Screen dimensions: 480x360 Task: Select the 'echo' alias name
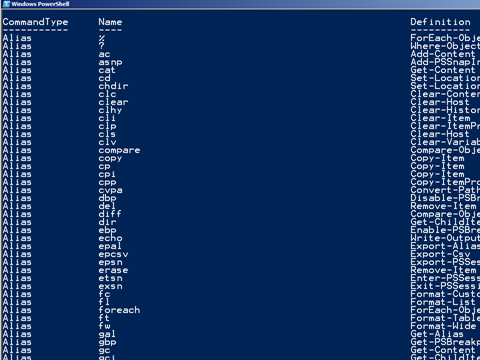[110, 238]
